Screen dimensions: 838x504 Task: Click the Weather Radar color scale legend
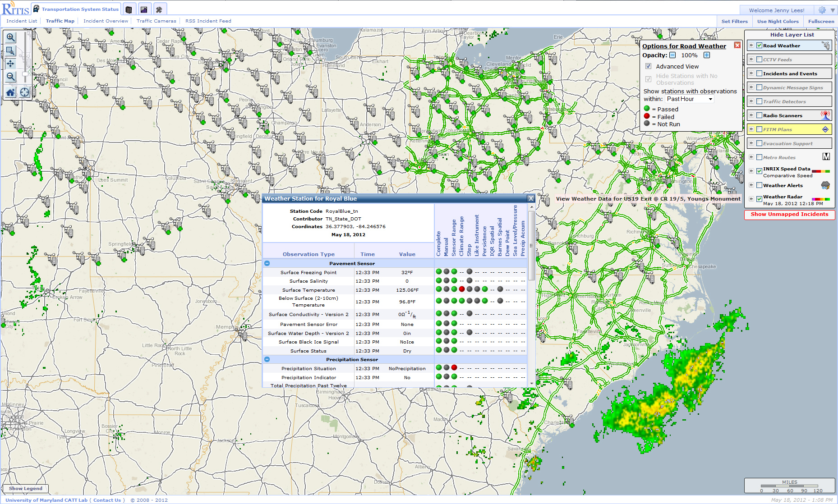click(821, 199)
